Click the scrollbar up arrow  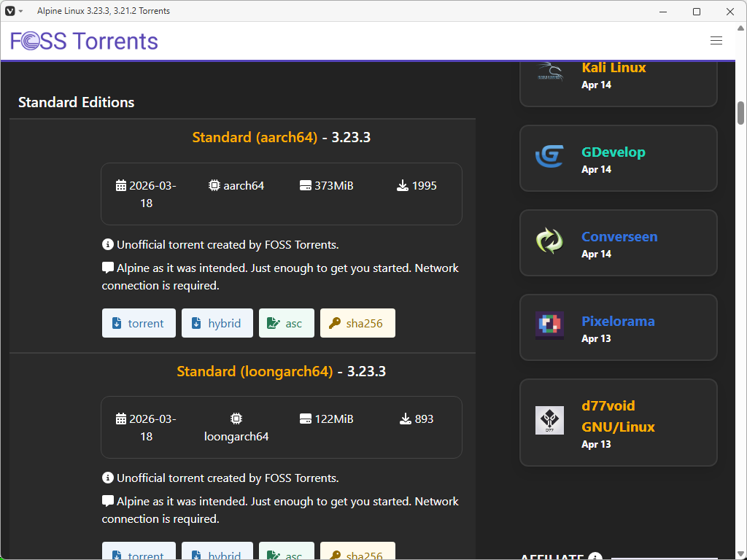[741, 28]
